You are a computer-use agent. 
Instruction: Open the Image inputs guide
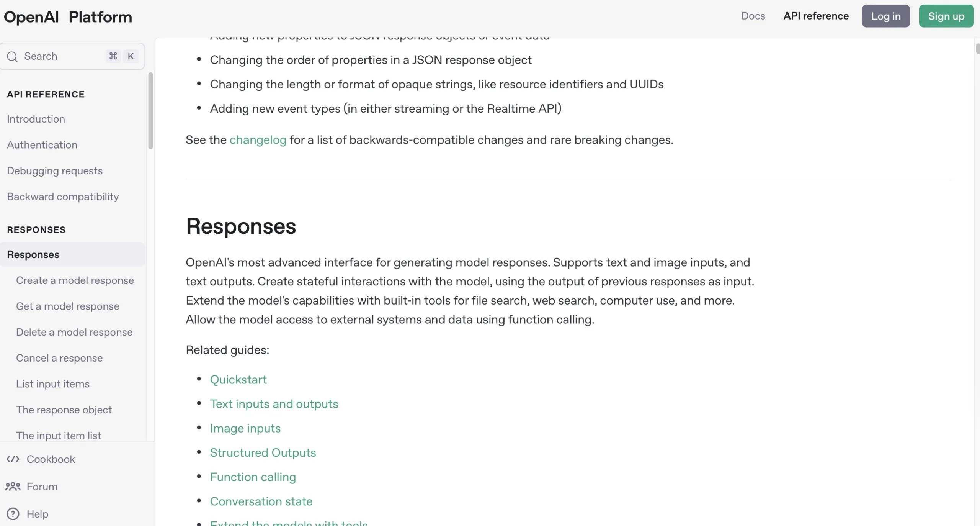[x=245, y=428]
